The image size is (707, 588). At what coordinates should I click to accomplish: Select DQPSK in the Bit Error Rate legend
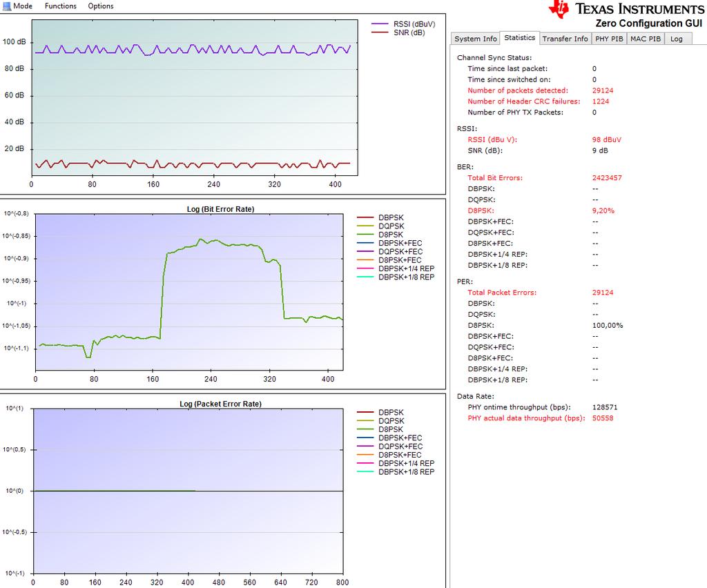coord(380,226)
